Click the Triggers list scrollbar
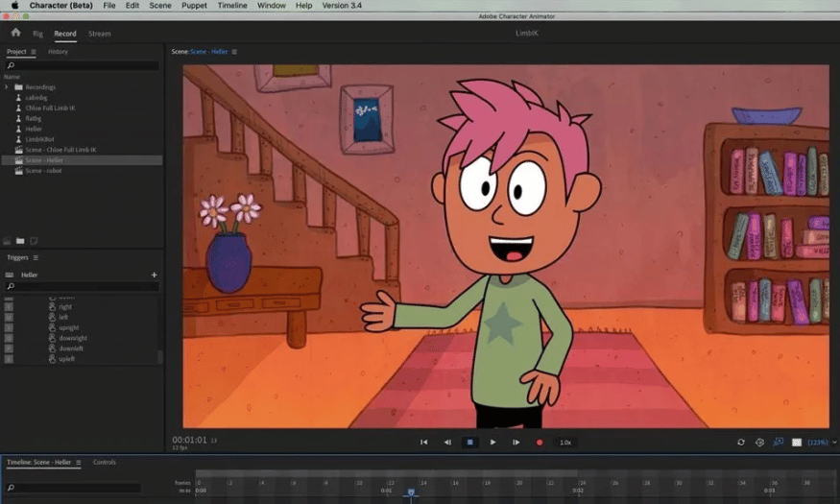 tap(159, 357)
